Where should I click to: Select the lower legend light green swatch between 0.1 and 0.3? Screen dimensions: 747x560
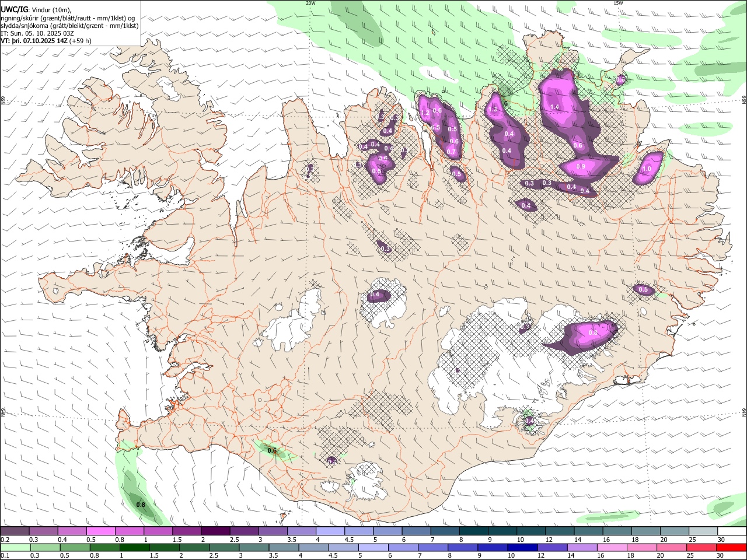(15, 547)
